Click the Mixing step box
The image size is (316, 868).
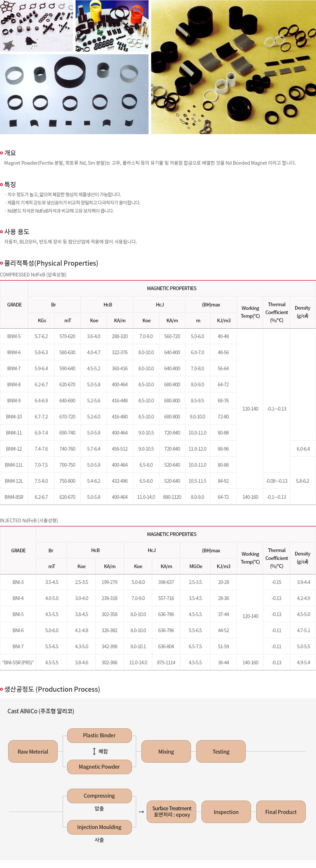click(166, 752)
